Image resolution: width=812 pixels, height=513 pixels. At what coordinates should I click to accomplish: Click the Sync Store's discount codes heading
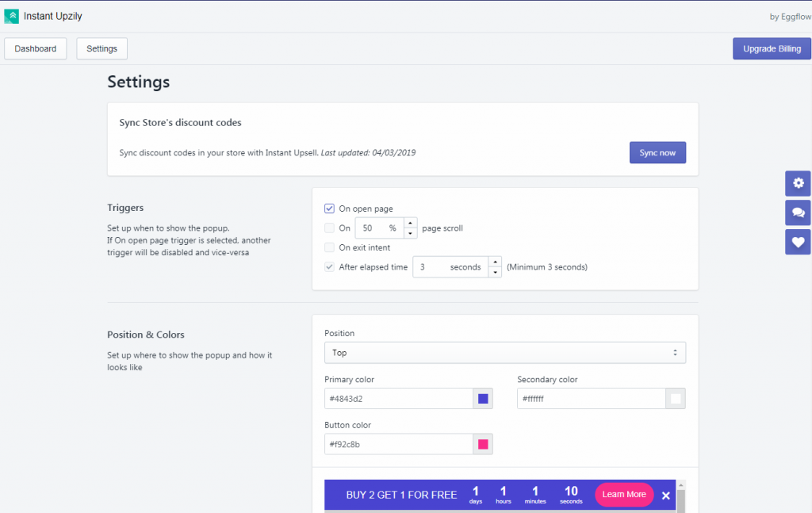[180, 123]
